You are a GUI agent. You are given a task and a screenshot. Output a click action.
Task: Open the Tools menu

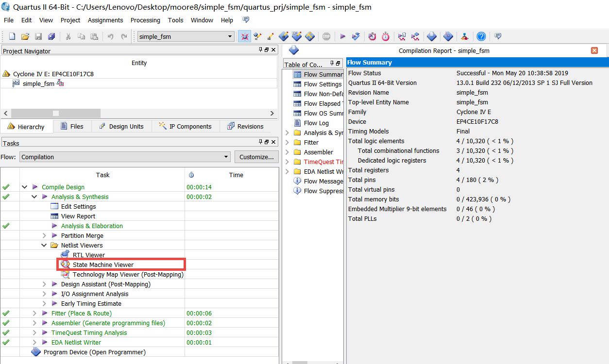click(175, 20)
